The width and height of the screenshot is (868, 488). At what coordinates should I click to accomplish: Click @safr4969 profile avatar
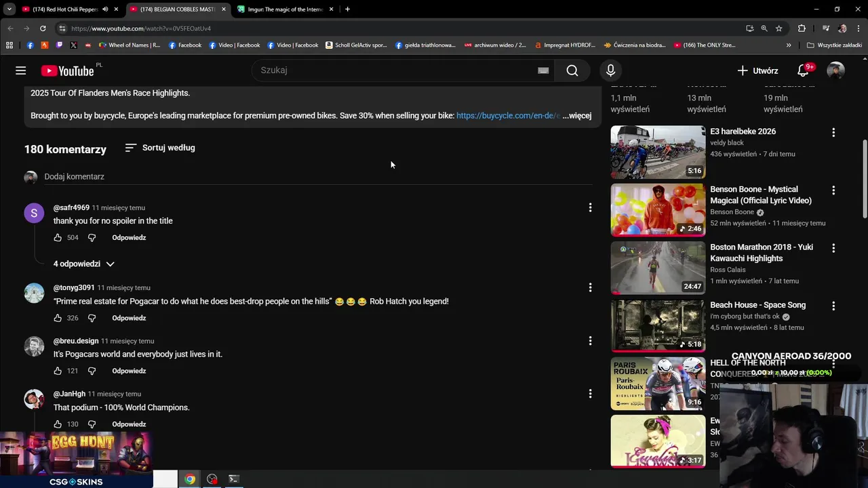[34, 213]
